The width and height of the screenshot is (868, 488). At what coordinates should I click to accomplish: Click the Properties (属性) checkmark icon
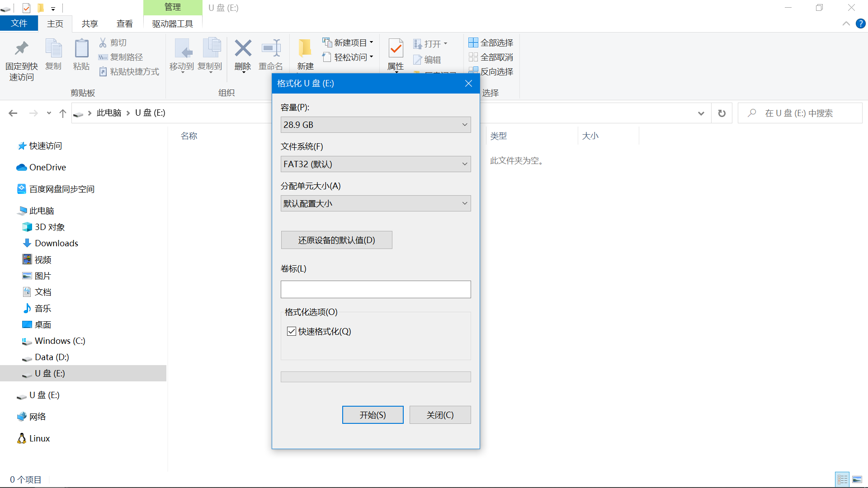click(396, 48)
